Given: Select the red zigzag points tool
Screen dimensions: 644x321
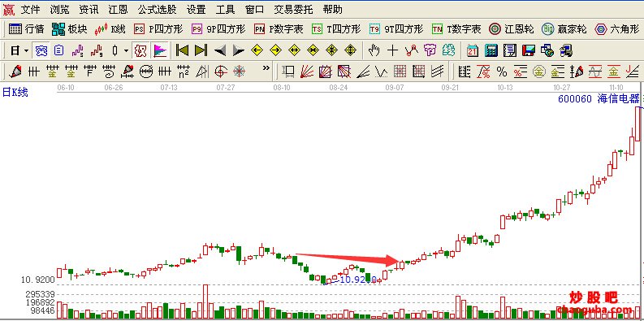Looking at the screenshot, I should 411,50.
